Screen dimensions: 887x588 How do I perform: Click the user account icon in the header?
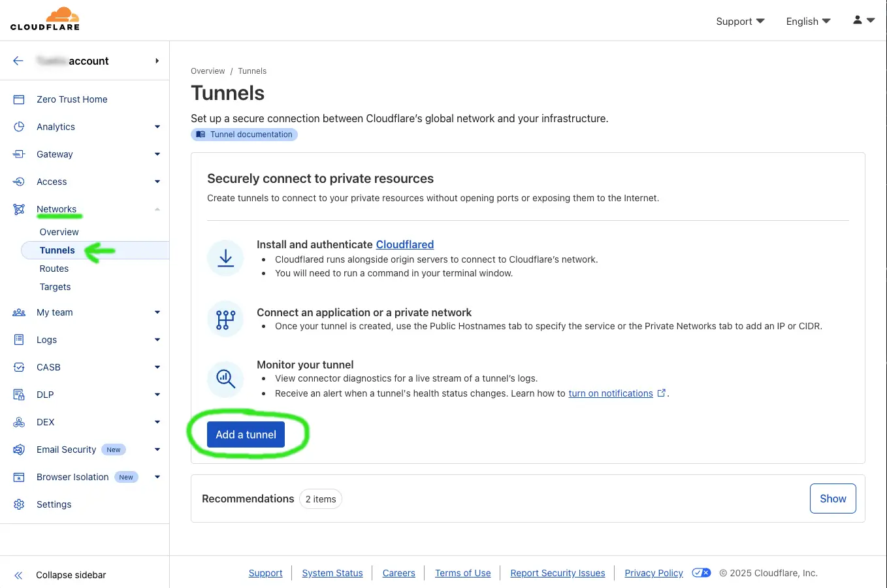(x=857, y=20)
